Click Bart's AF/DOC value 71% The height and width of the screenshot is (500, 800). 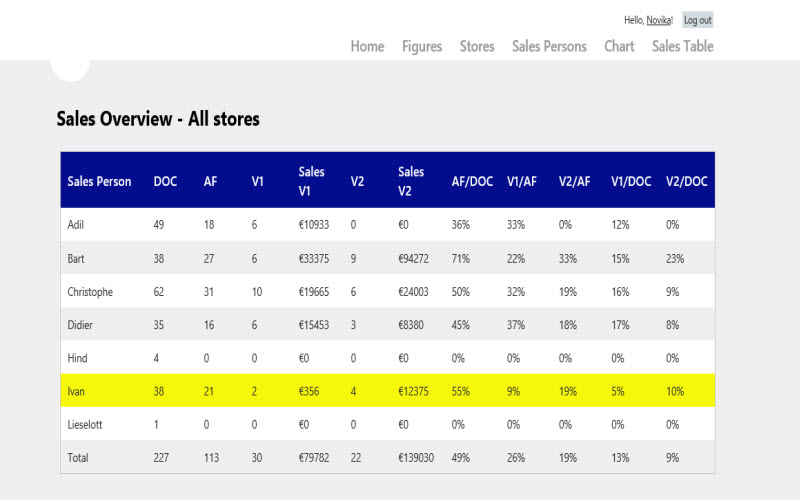[460, 259]
